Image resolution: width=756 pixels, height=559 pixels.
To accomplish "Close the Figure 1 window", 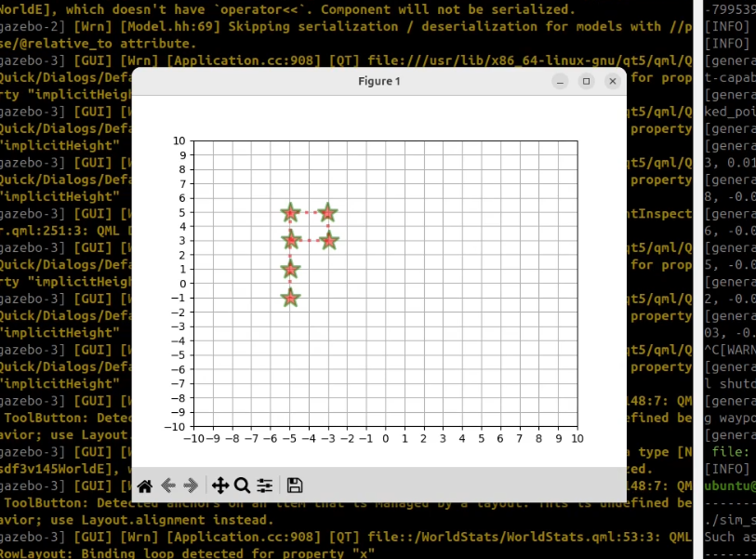I will (x=612, y=82).
